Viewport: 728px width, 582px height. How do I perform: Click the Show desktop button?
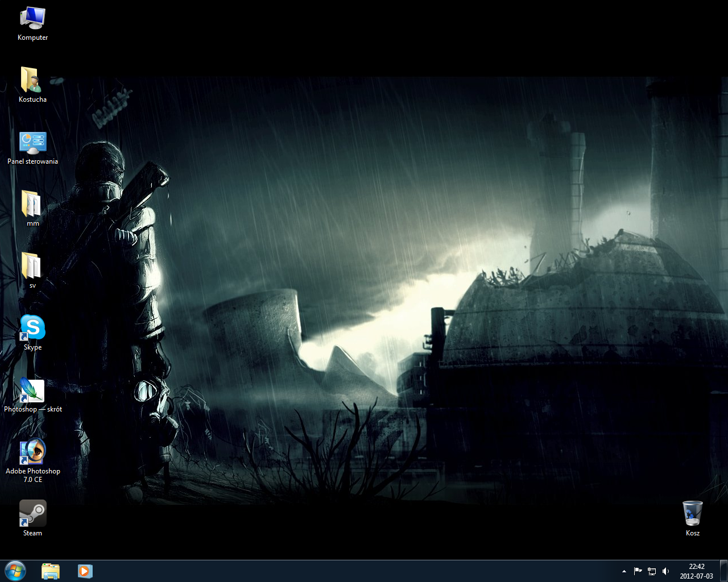pos(723,571)
